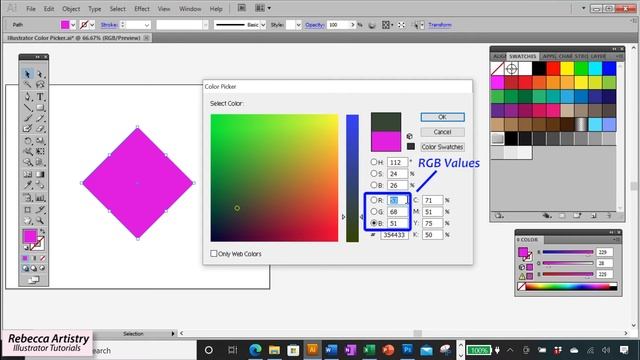
Task: Open the Swatch Libraries menu icon
Action: pos(499,216)
